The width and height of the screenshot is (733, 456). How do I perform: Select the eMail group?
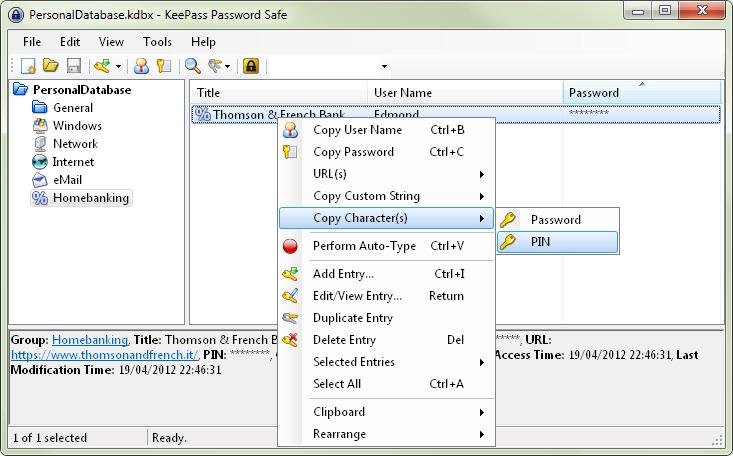[67, 180]
